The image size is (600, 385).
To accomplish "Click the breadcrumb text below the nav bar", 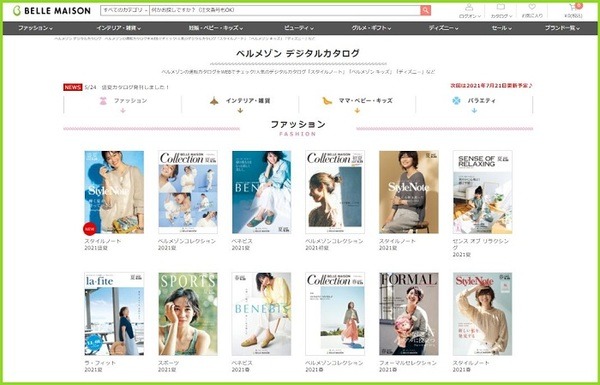I will click(185, 39).
